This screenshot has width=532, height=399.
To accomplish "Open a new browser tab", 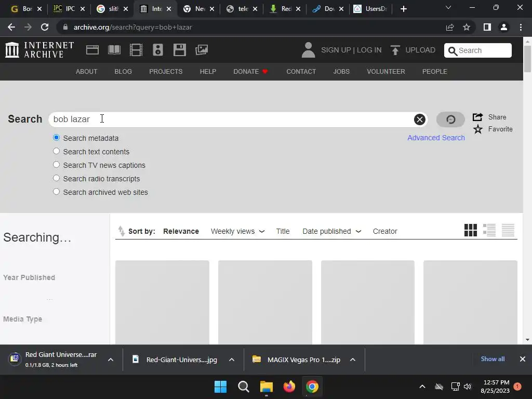I will pyautogui.click(x=403, y=9).
